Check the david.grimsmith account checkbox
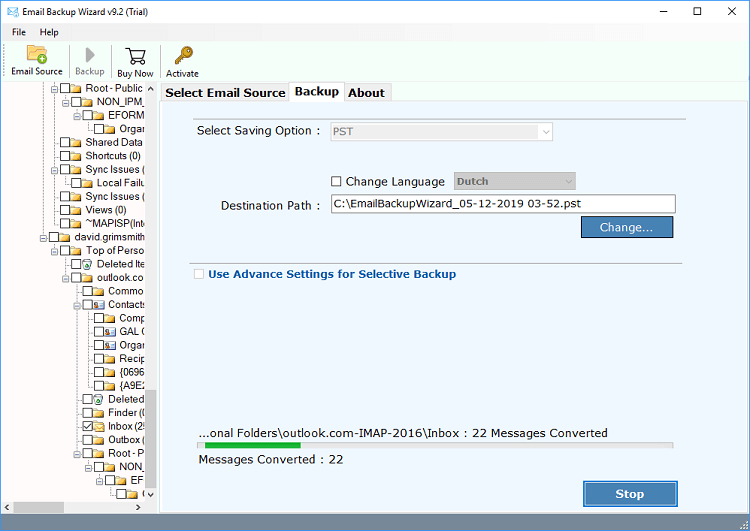The height and width of the screenshot is (531, 750). (x=54, y=237)
